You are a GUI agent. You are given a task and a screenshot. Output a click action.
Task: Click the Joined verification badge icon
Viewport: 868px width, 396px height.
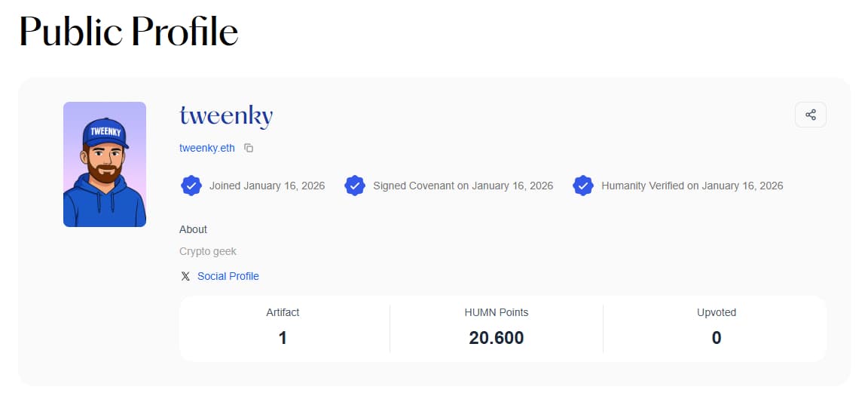(191, 186)
